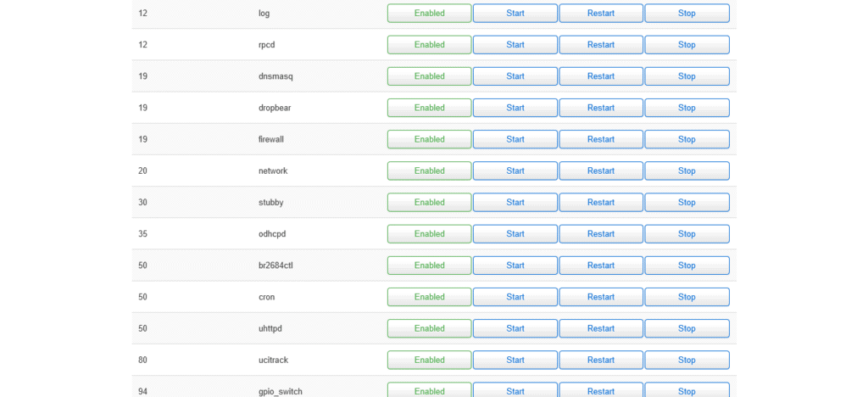Stop the log service
868x397 pixels.
click(x=687, y=14)
